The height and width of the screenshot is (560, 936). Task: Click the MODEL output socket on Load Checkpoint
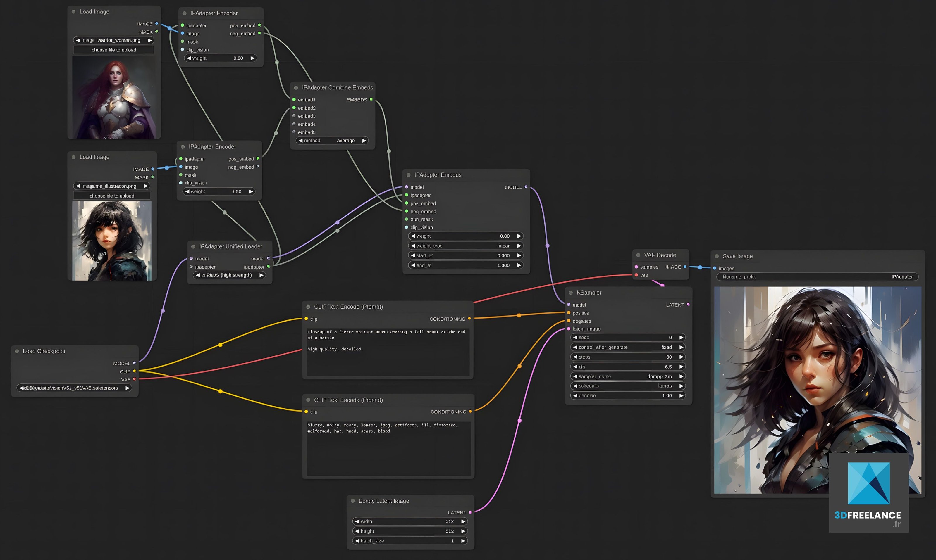[135, 363]
